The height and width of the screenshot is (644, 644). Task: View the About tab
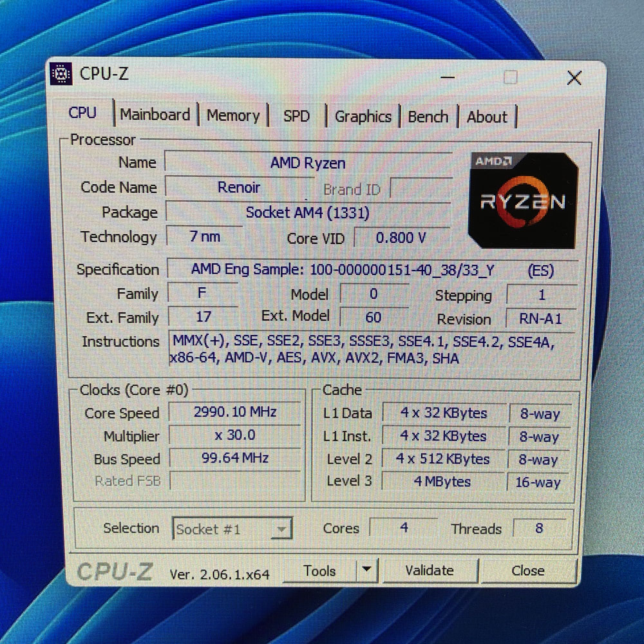click(x=487, y=117)
